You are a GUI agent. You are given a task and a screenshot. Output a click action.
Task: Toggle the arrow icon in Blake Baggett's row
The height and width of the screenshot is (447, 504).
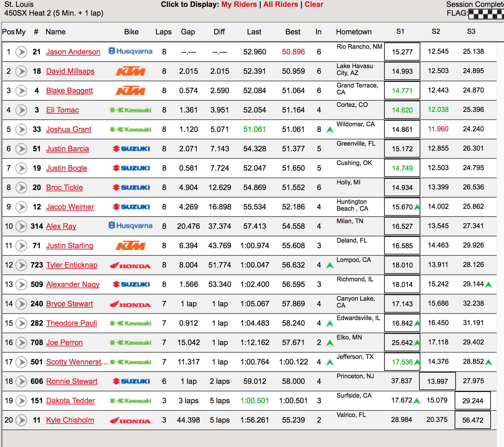coord(21,91)
